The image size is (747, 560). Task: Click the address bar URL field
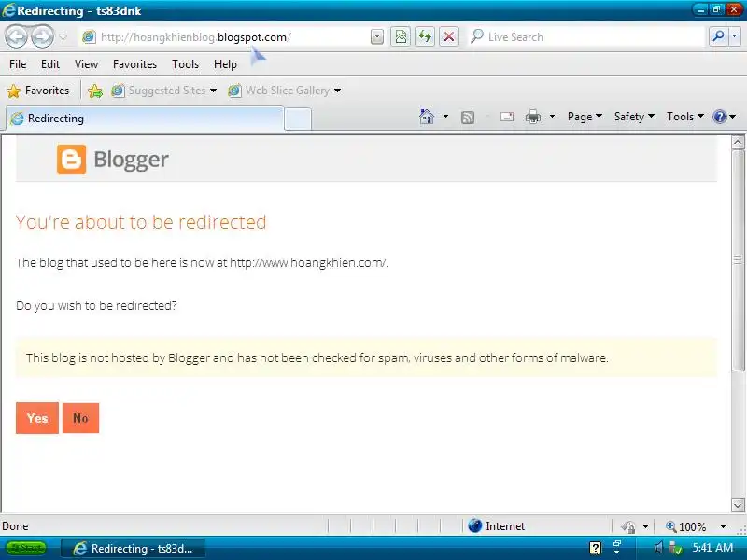[x=224, y=36]
